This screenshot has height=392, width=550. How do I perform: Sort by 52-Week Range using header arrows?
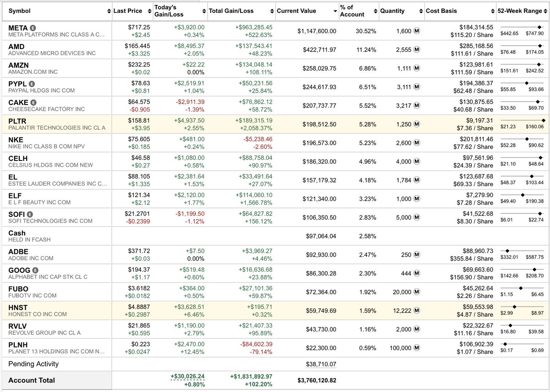point(545,11)
